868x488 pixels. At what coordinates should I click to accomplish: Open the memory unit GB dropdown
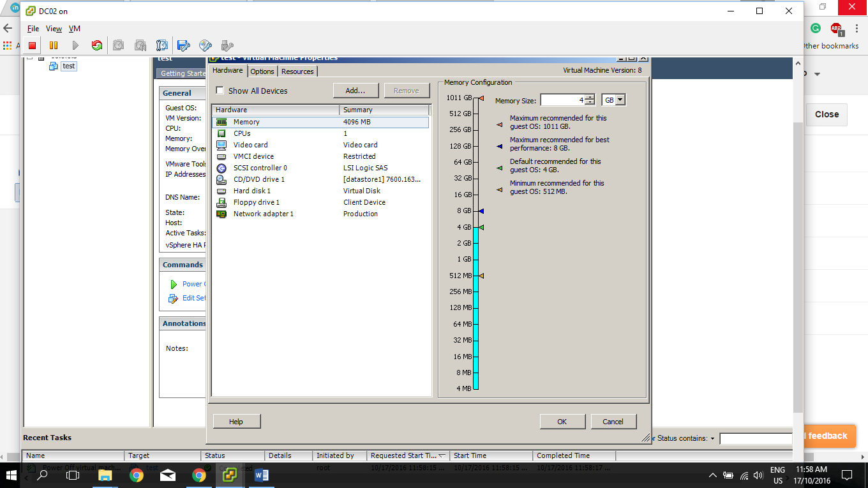tap(620, 100)
